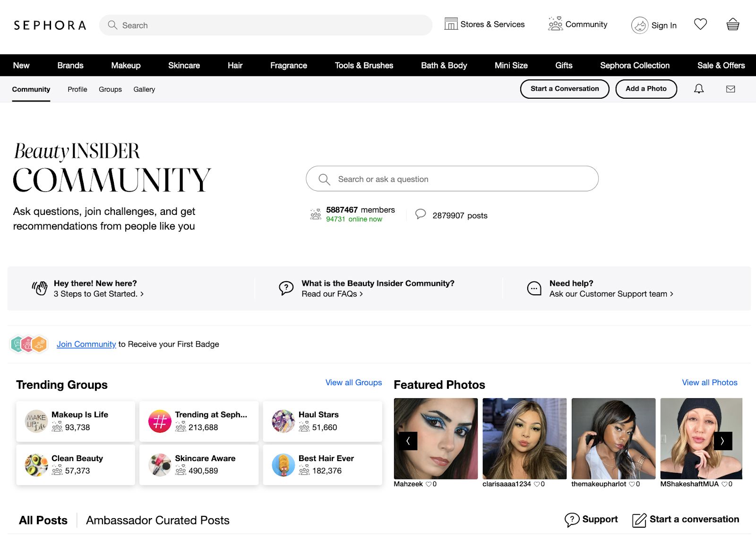Click the Clean Beauty group avatar
The height and width of the screenshot is (539, 756).
(36, 465)
